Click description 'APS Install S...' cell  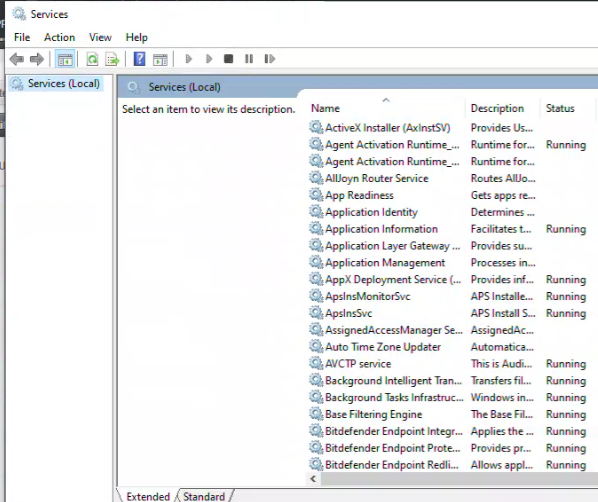tap(503, 313)
